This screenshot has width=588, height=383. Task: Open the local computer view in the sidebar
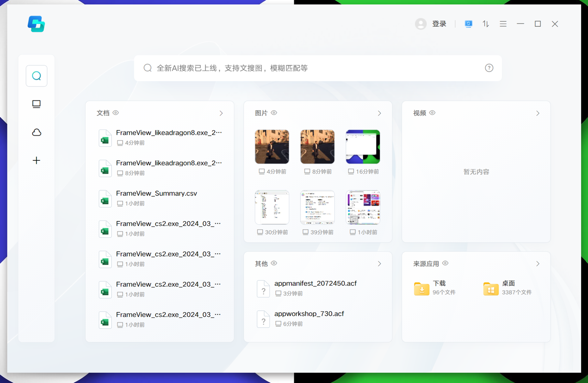[x=37, y=104]
